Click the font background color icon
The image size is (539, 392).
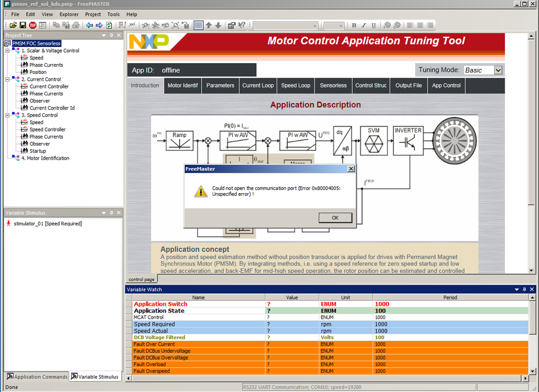(397, 25)
